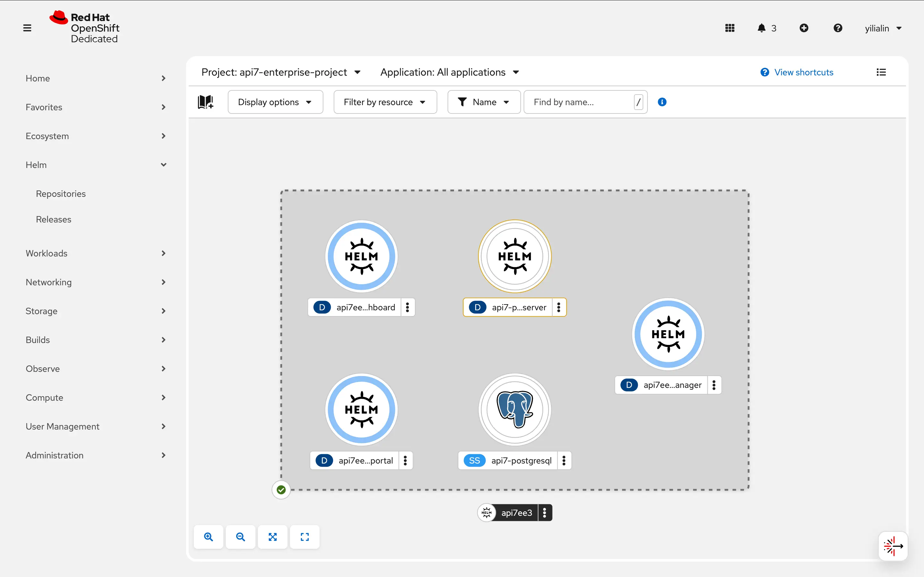Click the View shortcuts link

pyautogui.click(x=803, y=72)
